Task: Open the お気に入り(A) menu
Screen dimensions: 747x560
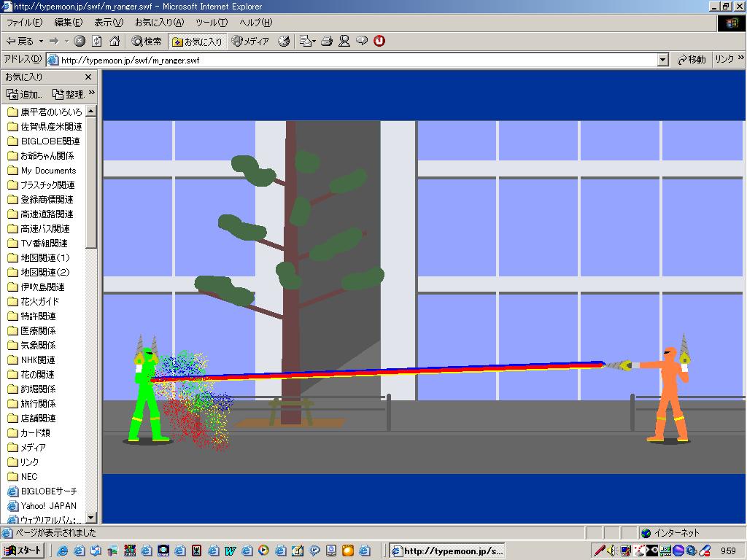Action: pyautogui.click(x=159, y=23)
